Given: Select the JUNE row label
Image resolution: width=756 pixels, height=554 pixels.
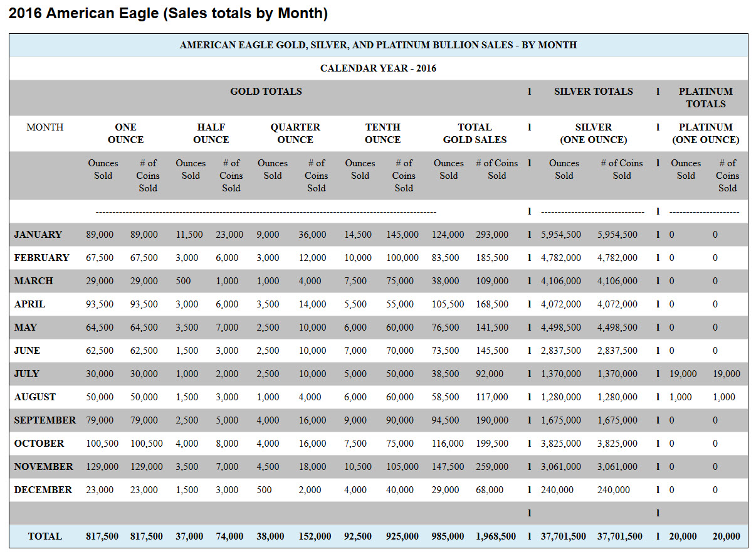Looking at the screenshot, I should (x=27, y=351).
